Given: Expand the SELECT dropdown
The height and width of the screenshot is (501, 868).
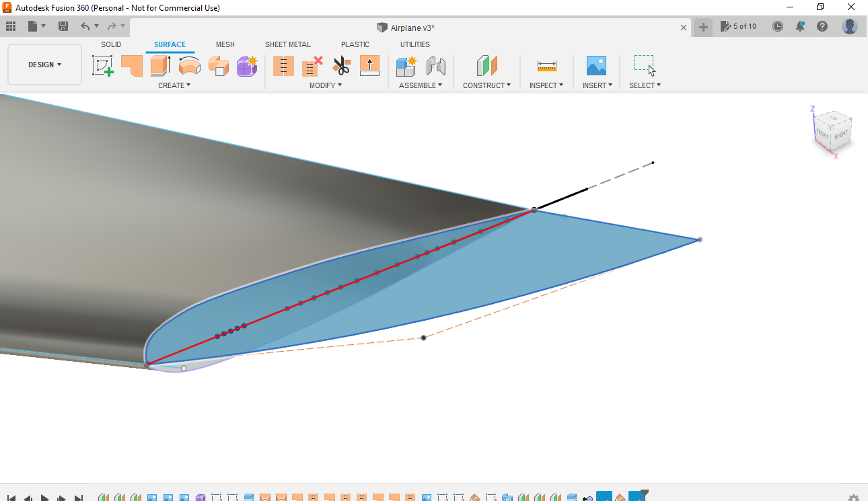Looking at the screenshot, I should (x=644, y=85).
